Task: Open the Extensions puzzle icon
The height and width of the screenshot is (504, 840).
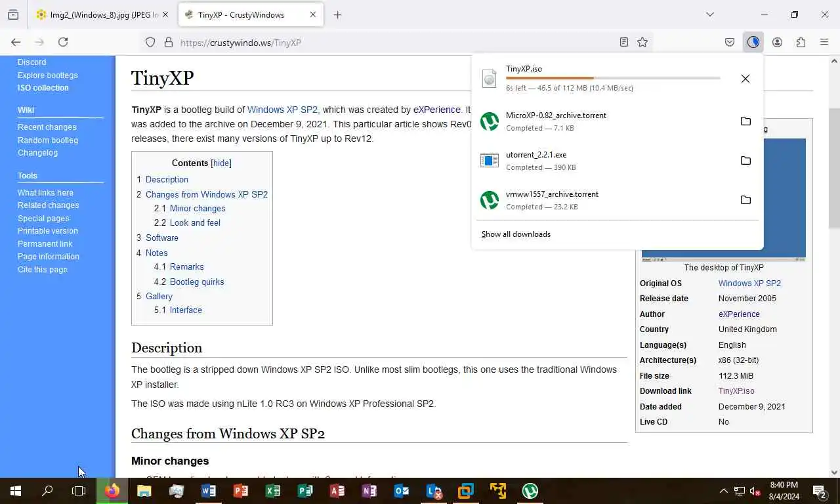Action: [801, 42]
